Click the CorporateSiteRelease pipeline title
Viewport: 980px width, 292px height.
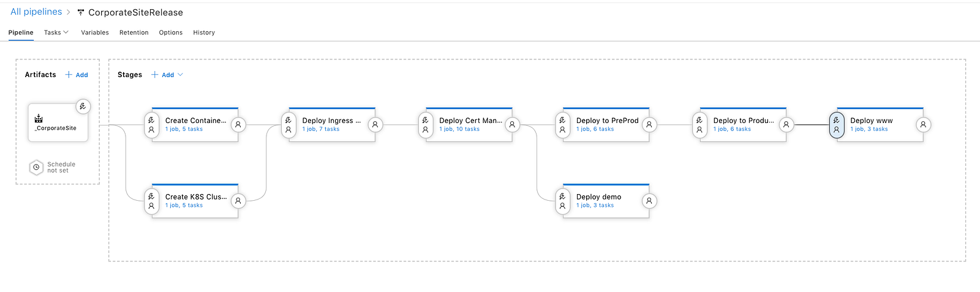pyautogui.click(x=135, y=12)
